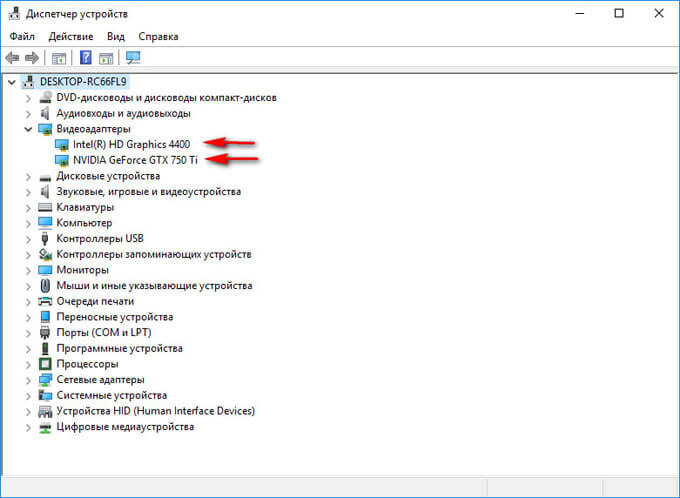Select the Компьютер category label
This screenshot has width=680, height=498.
pos(84,223)
